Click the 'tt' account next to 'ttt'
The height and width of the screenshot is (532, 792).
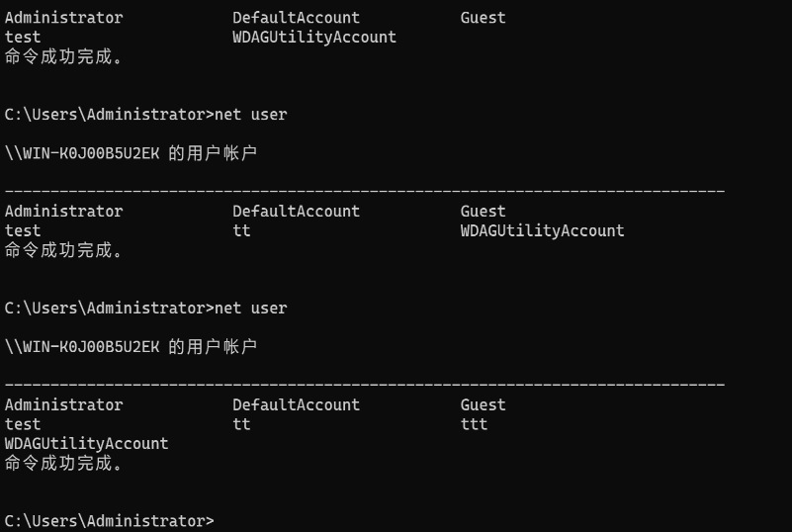[241, 424]
